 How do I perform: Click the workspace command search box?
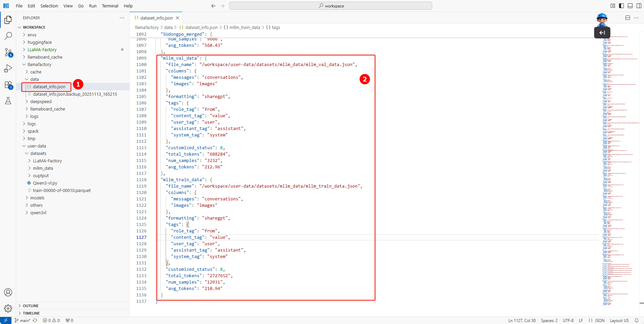click(330, 6)
